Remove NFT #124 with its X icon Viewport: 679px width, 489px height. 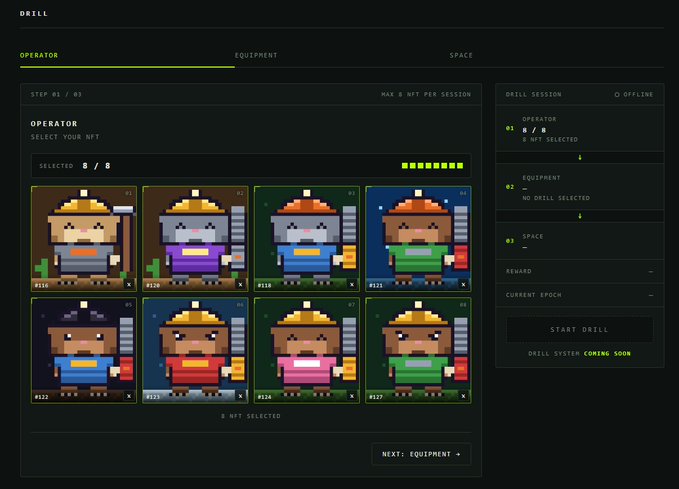pos(352,396)
